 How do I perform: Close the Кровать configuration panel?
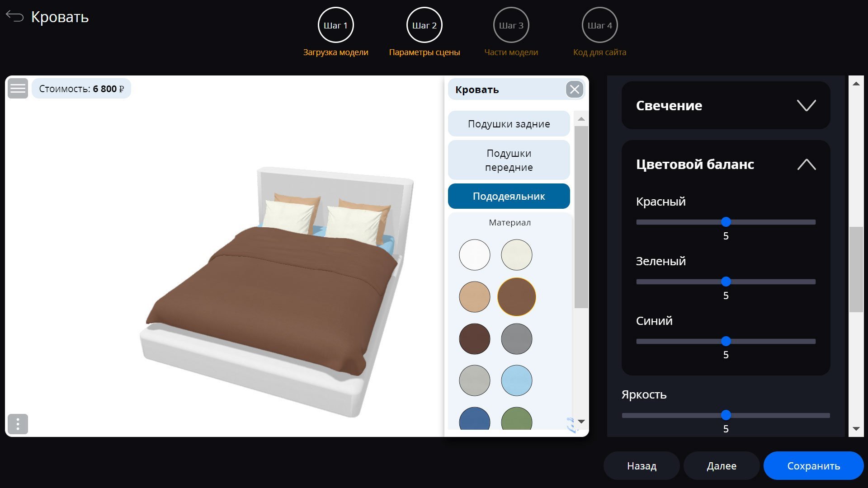(575, 89)
